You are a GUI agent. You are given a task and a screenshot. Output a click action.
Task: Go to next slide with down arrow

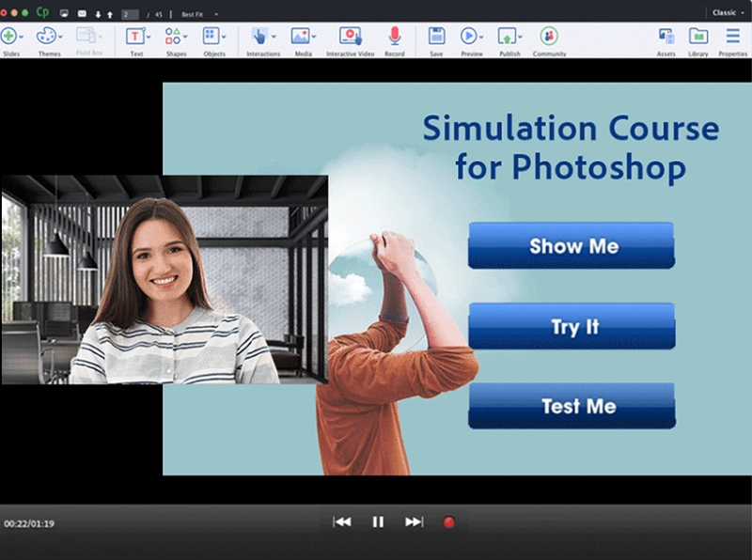[x=98, y=14]
